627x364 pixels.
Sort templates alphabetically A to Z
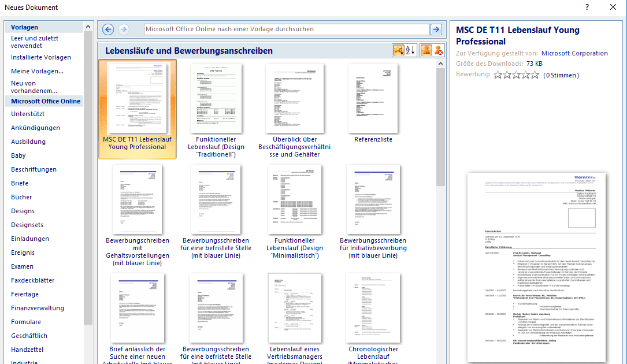[410, 50]
